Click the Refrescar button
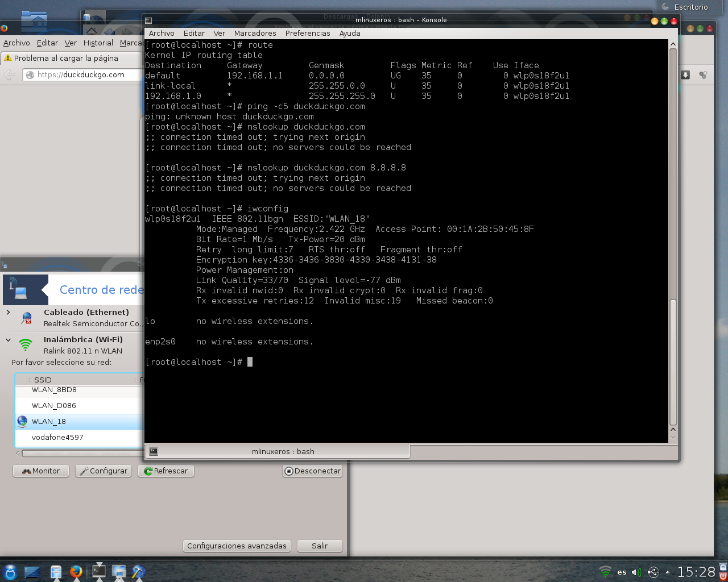 click(166, 471)
